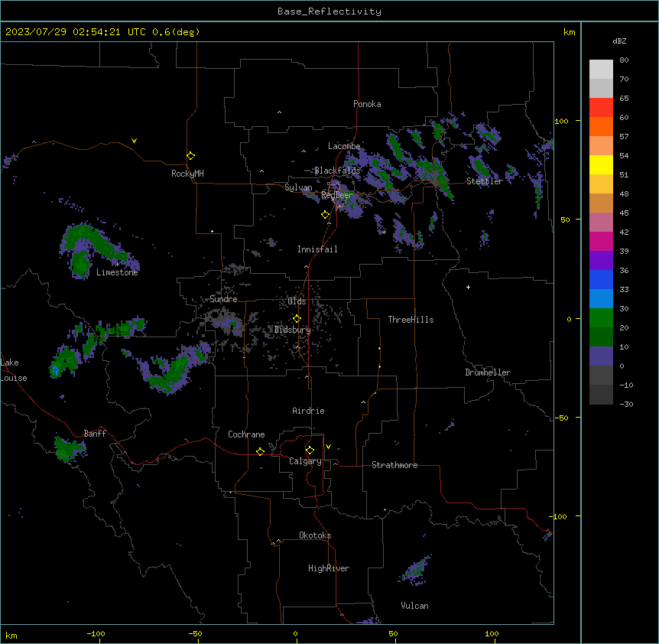The width and height of the screenshot is (659, 644).
Task: Click the yellow 51–54 dBZ legend swatch
Action: tap(601, 165)
